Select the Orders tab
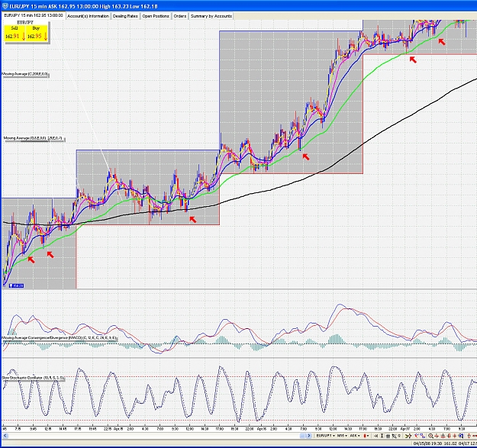 (180, 16)
